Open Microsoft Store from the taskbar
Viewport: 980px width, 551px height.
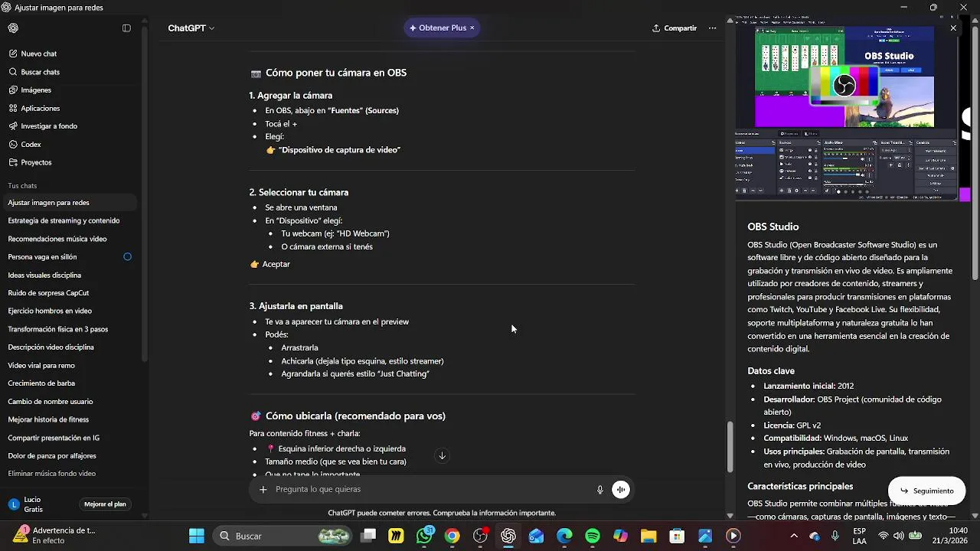tap(677, 536)
